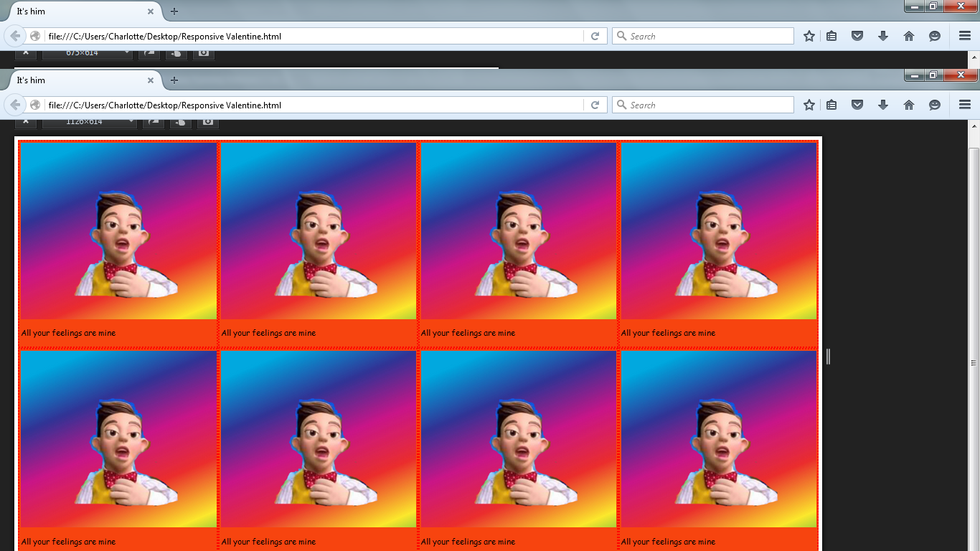Go to home page in lower window

[909, 105]
